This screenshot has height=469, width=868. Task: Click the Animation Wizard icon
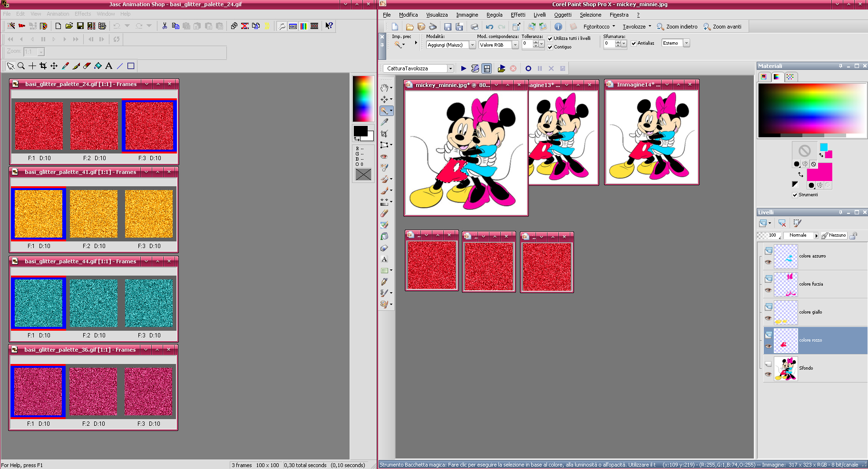click(x=10, y=26)
